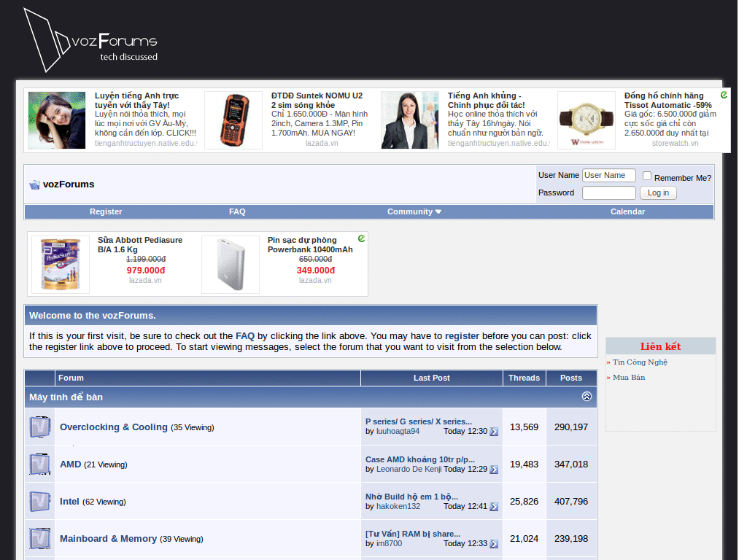Click the Intel forum status icon
747x560 pixels.
pos(39,501)
